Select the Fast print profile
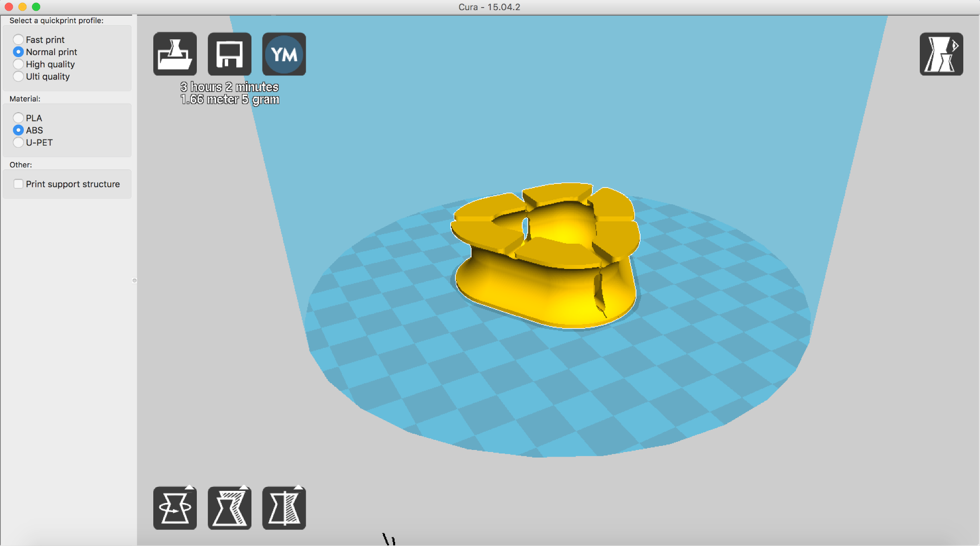This screenshot has height=546, width=980. point(19,39)
